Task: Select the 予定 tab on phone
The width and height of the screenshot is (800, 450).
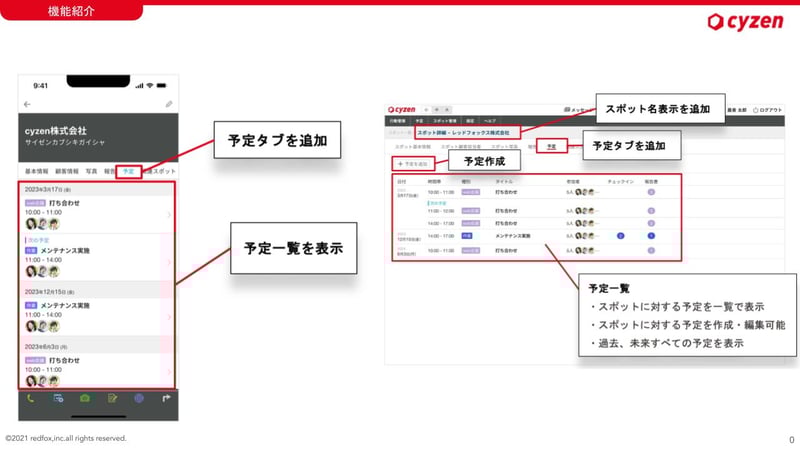Action: [129, 171]
